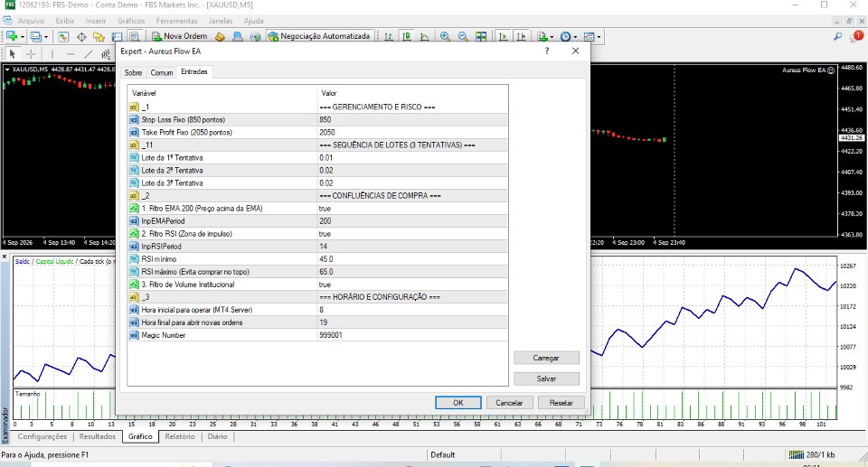Image resolution: width=868 pixels, height=467 pixels.
Task: Select the crosshair tool
Action: coord(31,53)
